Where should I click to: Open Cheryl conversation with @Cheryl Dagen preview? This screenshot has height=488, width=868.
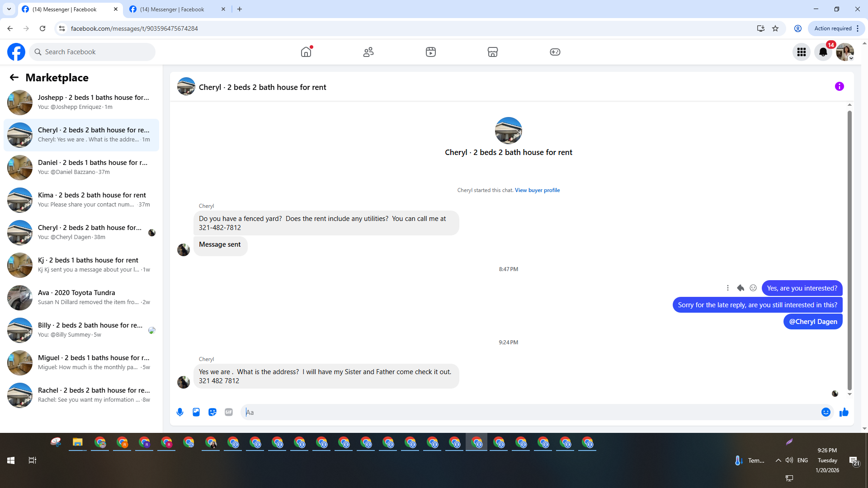click(81, 233)
